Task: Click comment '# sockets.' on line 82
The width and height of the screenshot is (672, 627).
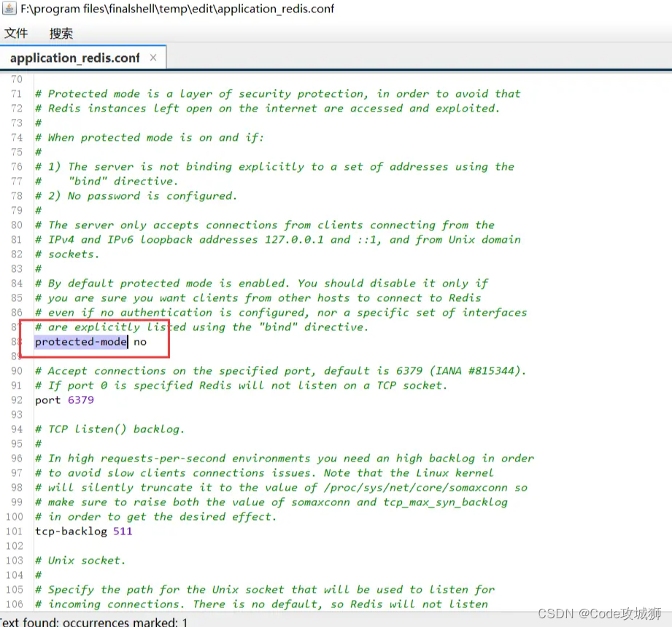Action: click(x=67, y=254)
